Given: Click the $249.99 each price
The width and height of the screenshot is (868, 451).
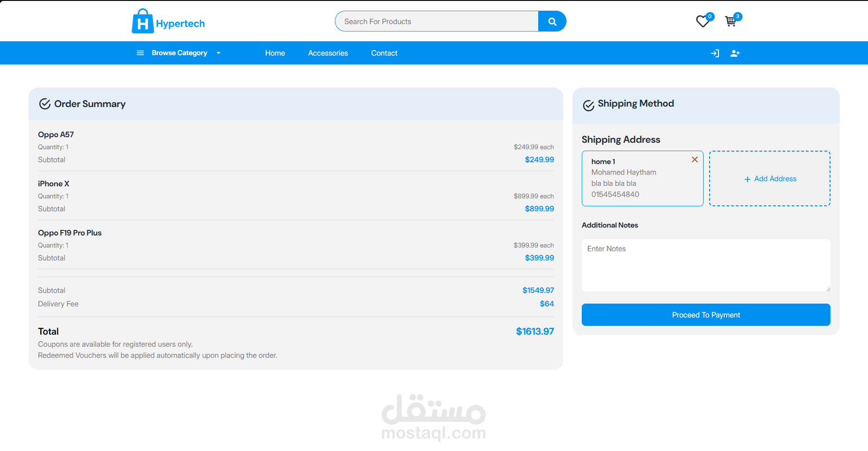Looking at the screenshot, I should coord(534,147).
